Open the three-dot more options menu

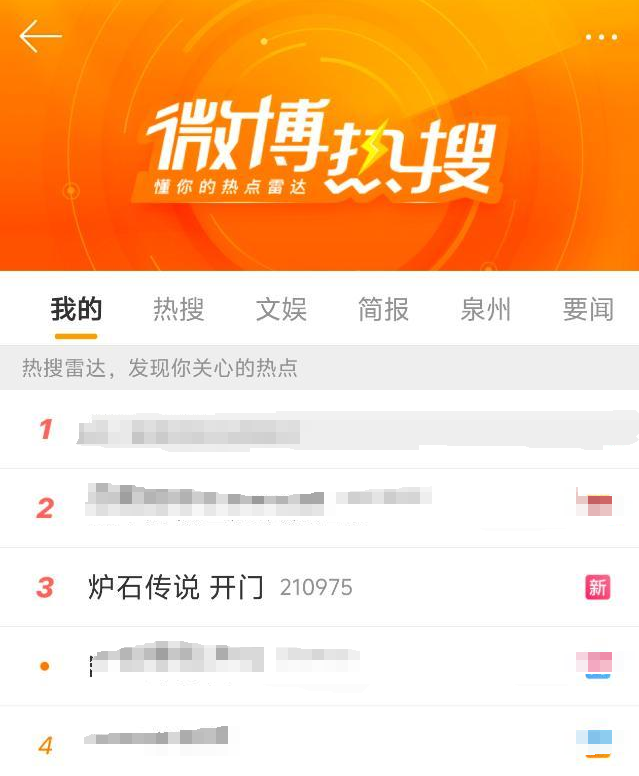pos(601,37)
